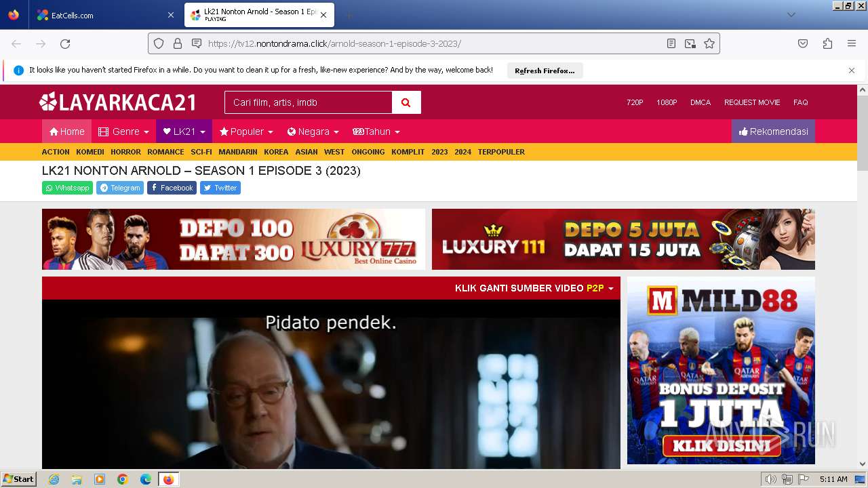
Task: Open the 1080P link
Action: [667, 102]
